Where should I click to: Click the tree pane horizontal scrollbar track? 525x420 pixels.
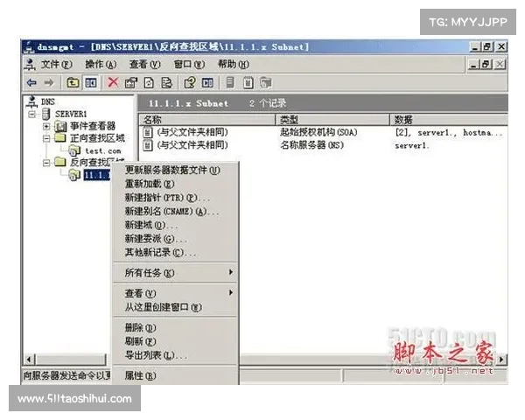[71, 360]
